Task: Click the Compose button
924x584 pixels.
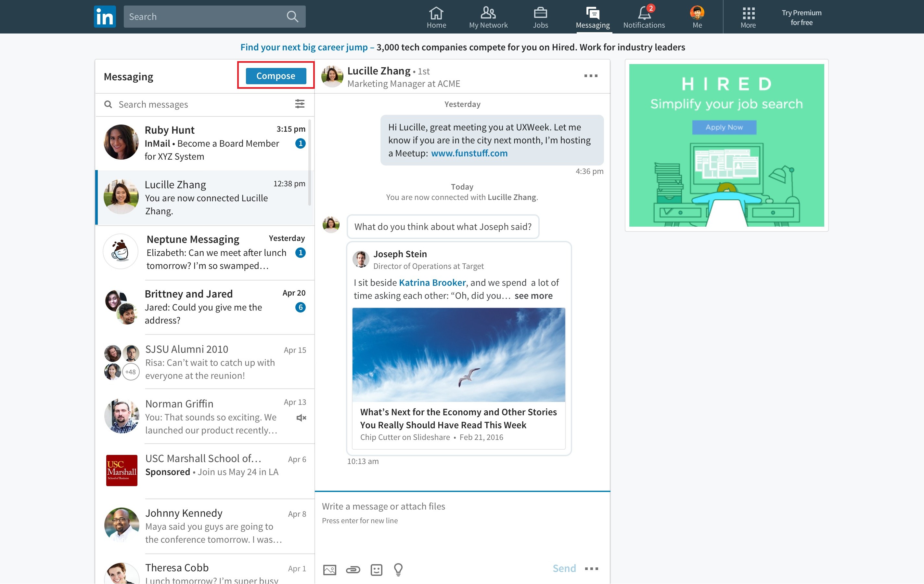Action: click(276, 75)
